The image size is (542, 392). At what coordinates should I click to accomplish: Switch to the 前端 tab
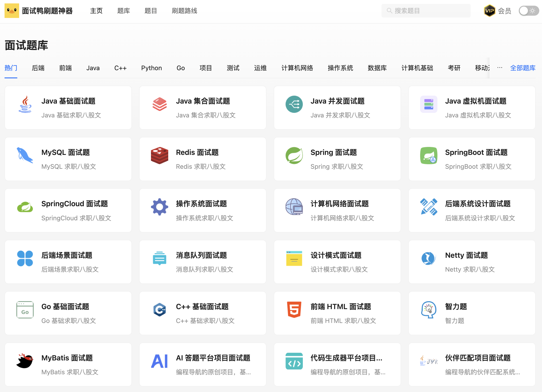tap(65, 68)
